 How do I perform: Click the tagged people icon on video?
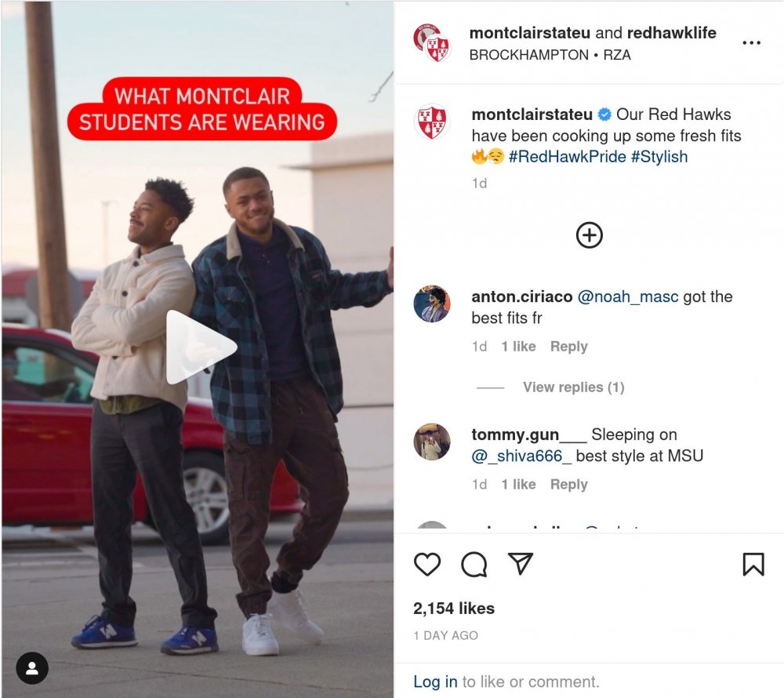click(x=32, y=668)
